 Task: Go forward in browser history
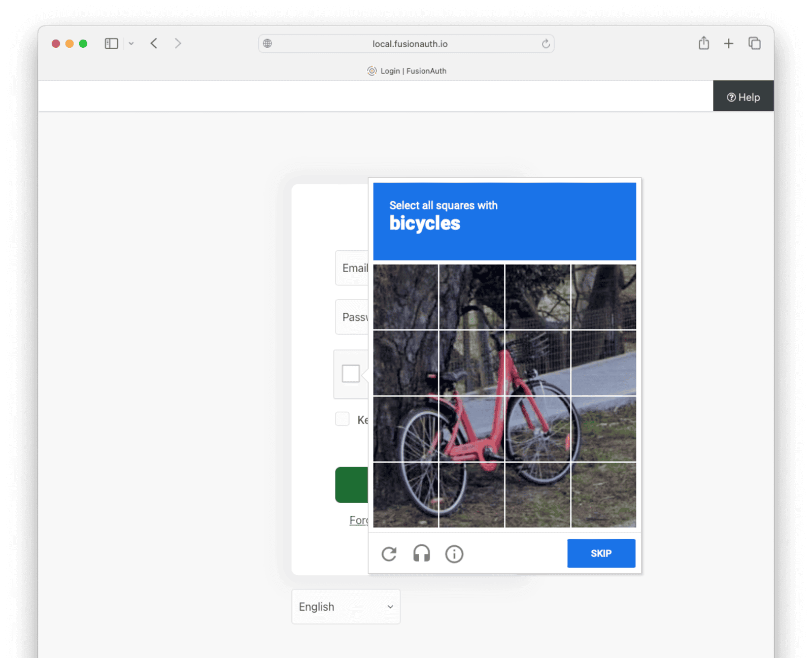click(x=178, y=44)
